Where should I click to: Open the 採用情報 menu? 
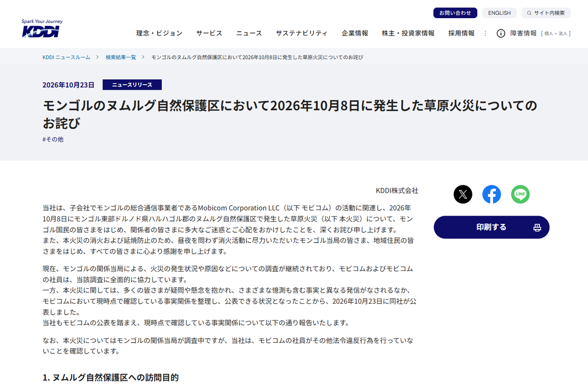(462, 33)
